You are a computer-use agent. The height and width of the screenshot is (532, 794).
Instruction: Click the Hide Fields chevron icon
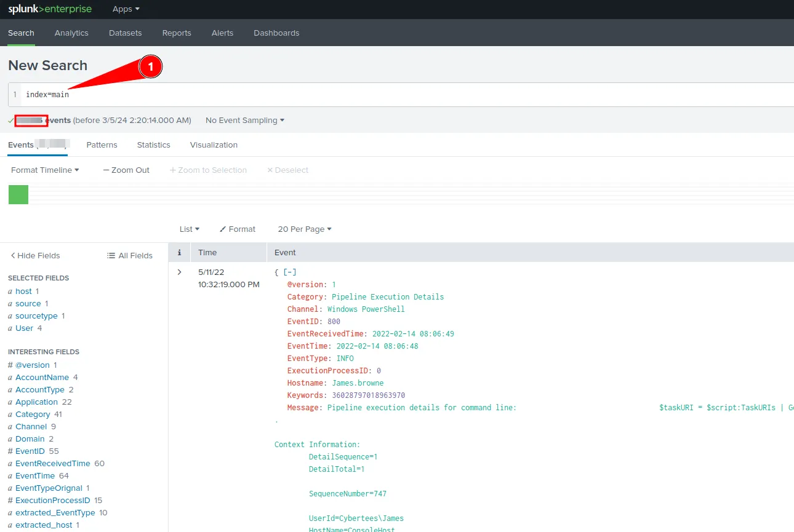click(x=12, y=255)
